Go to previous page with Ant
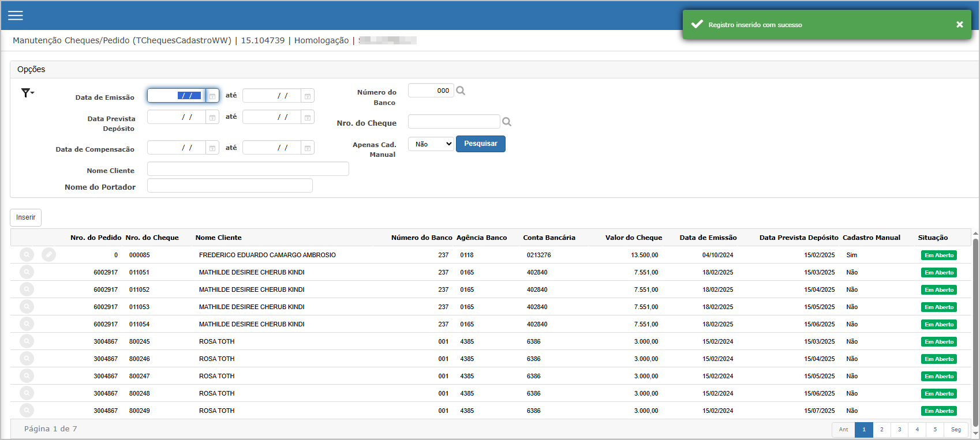 [x=843, y=430]
